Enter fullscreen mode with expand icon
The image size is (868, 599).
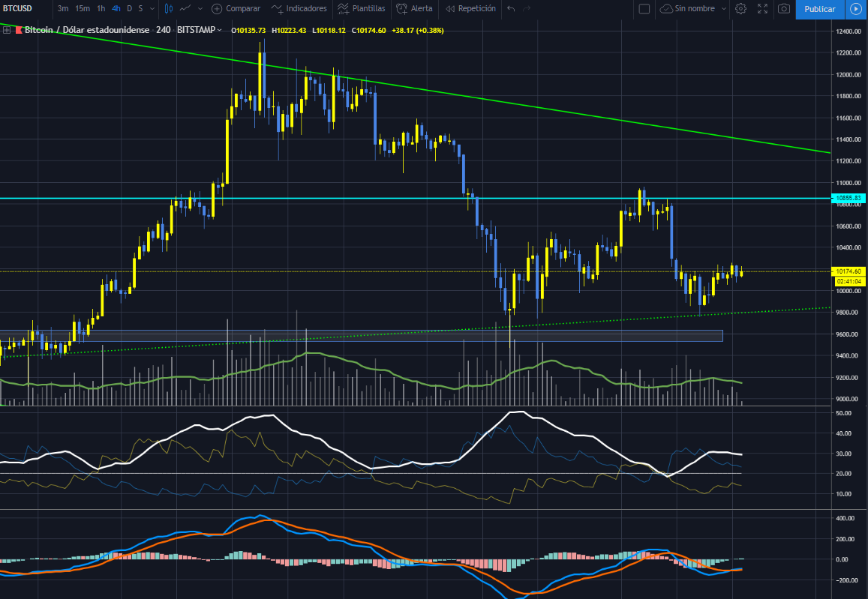click(762, 8)
